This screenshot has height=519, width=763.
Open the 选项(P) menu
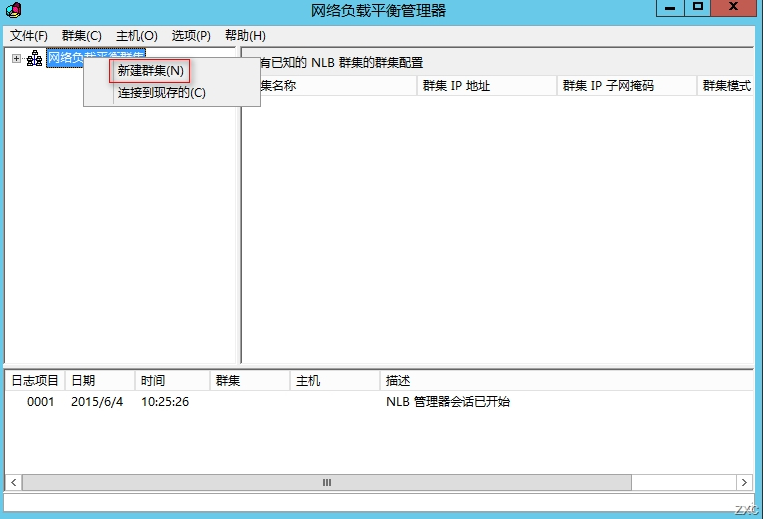(191, 36)
